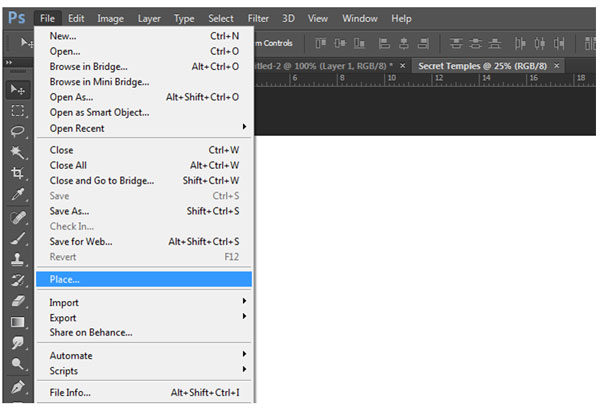Select the Crop tool

[18, 173]
